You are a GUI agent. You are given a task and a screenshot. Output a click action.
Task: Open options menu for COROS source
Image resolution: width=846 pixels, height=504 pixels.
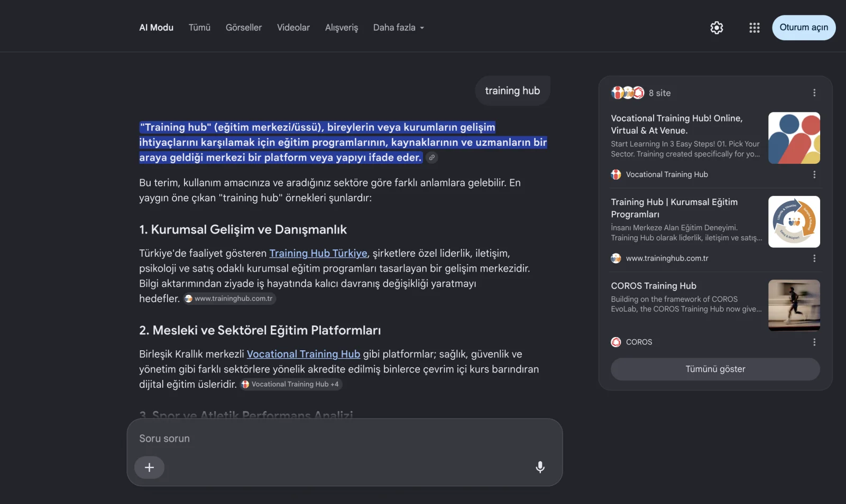pyautogui.click(x=814, y=342)
